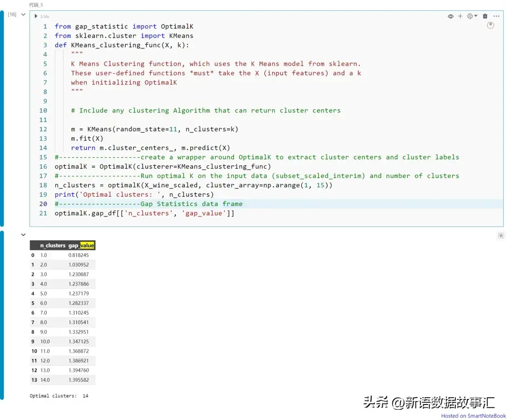Click the gap_value column header
This screenshot has width=506, height=420.
81,245
